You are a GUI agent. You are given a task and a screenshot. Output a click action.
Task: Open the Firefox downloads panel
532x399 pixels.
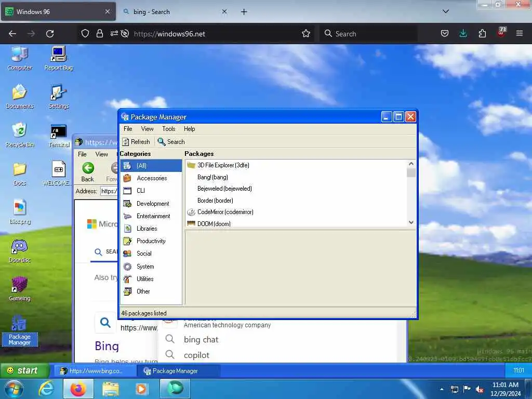463,34
